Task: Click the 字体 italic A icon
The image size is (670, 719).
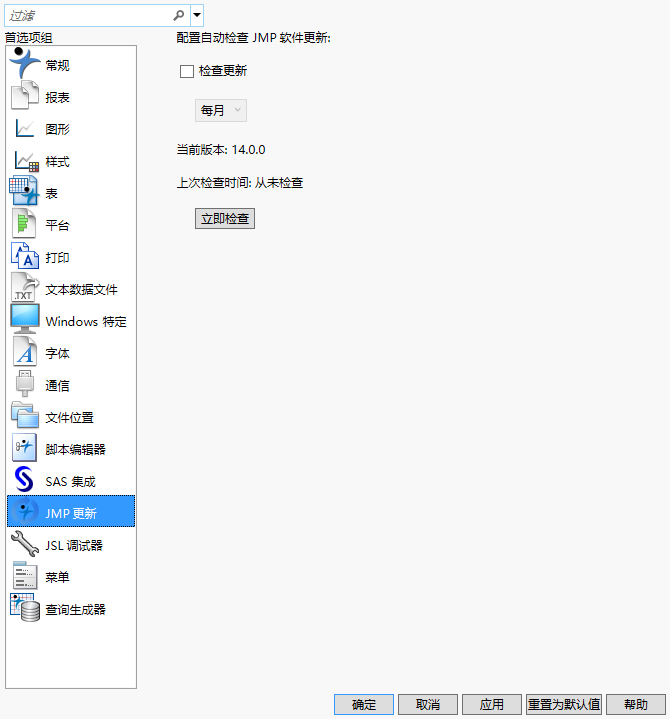Action: point(25,351)
